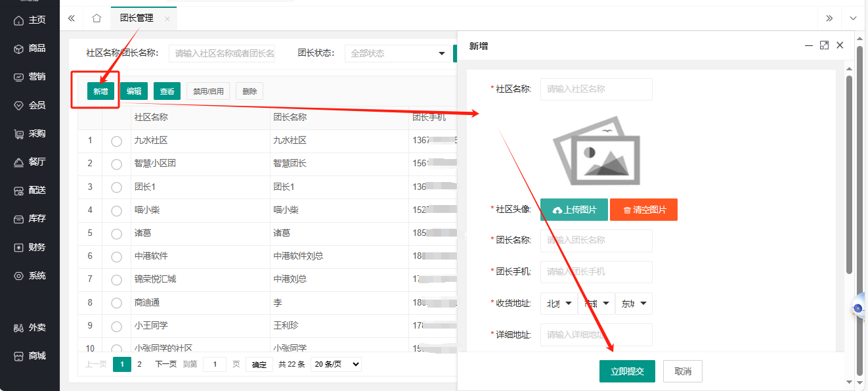Open the 营销 sidebar section

(30, 76)
